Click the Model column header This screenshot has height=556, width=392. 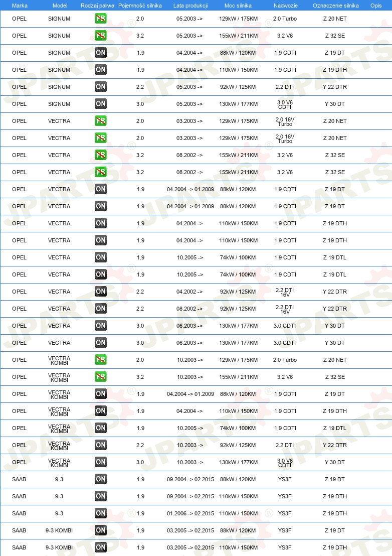[60, 6]
